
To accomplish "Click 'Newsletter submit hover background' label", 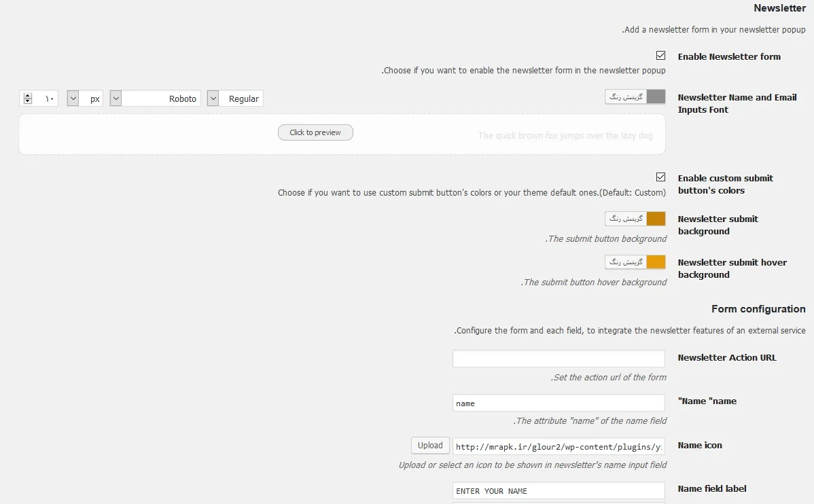I will [732, 268].
